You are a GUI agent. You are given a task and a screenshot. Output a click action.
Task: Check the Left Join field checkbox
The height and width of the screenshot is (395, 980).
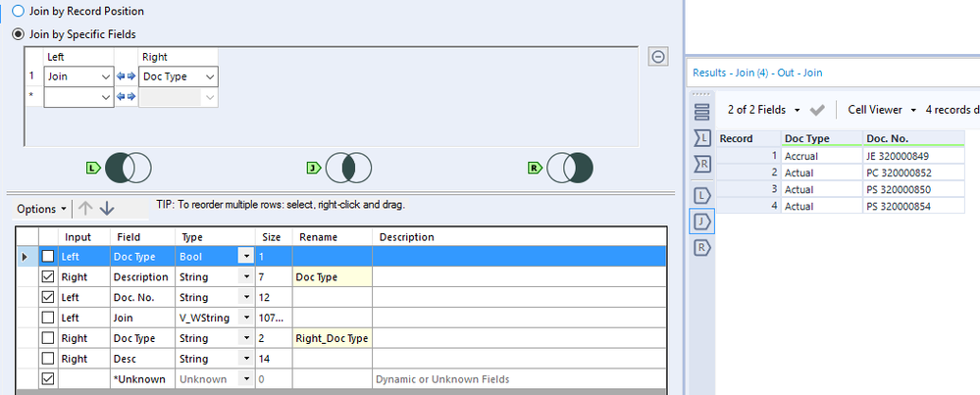pyautogui.click(x=47, y=318)
